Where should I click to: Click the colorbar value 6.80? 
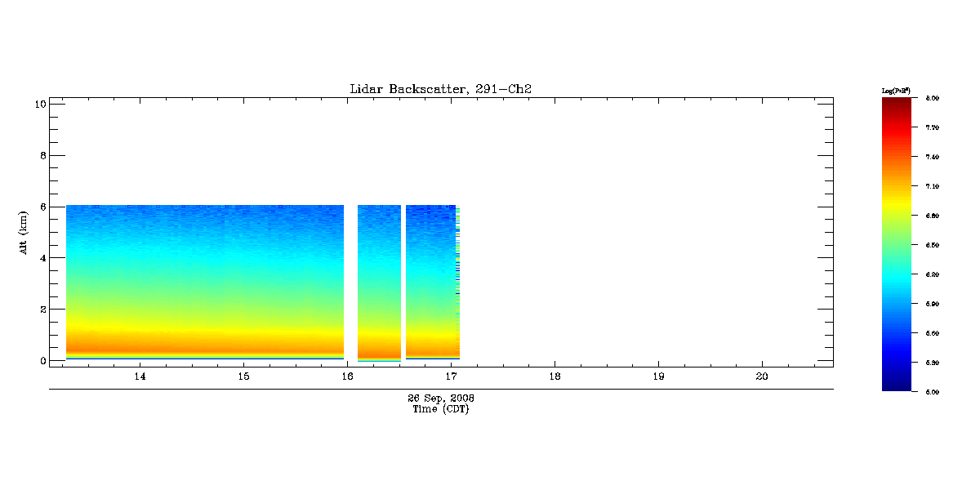[x=932, y=216]
